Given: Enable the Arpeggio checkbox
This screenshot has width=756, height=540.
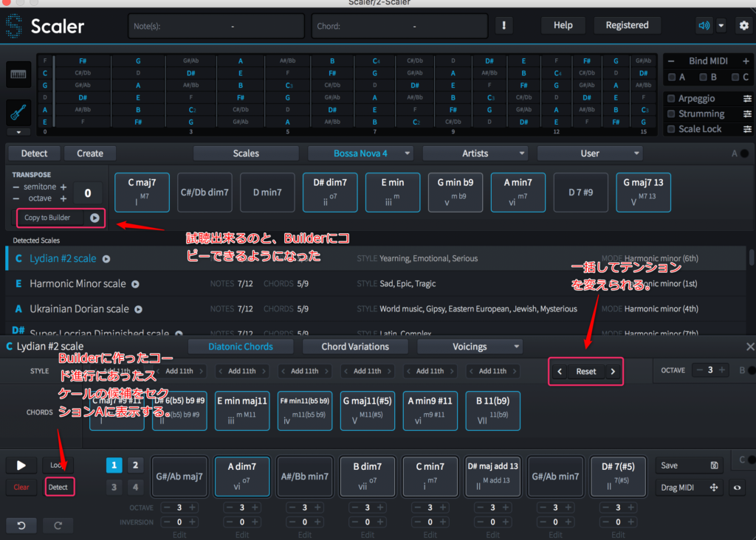Looking at the screenshot, I should 670,99.
